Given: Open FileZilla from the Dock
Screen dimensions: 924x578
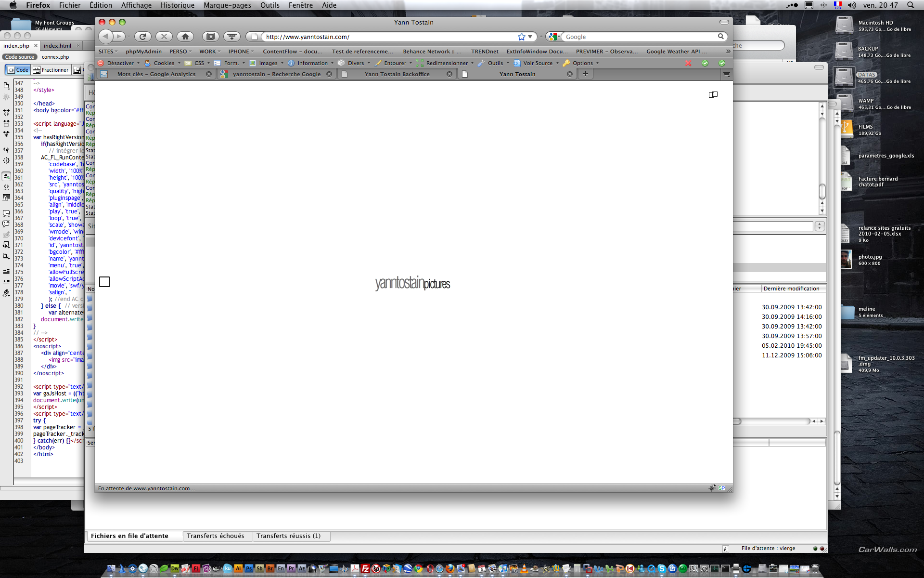Looking at the screenshot, I should point(365,569).
